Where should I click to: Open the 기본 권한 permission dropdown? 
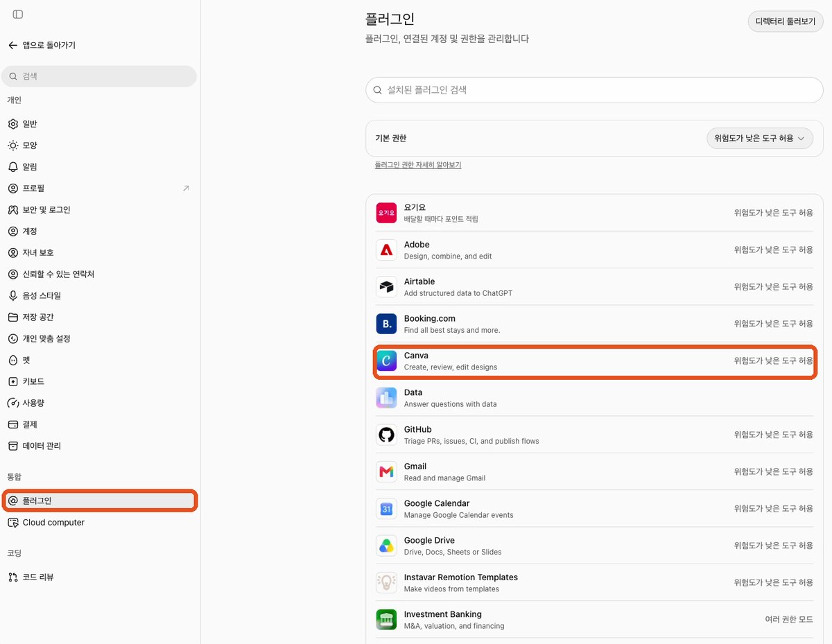coord(760,138)
